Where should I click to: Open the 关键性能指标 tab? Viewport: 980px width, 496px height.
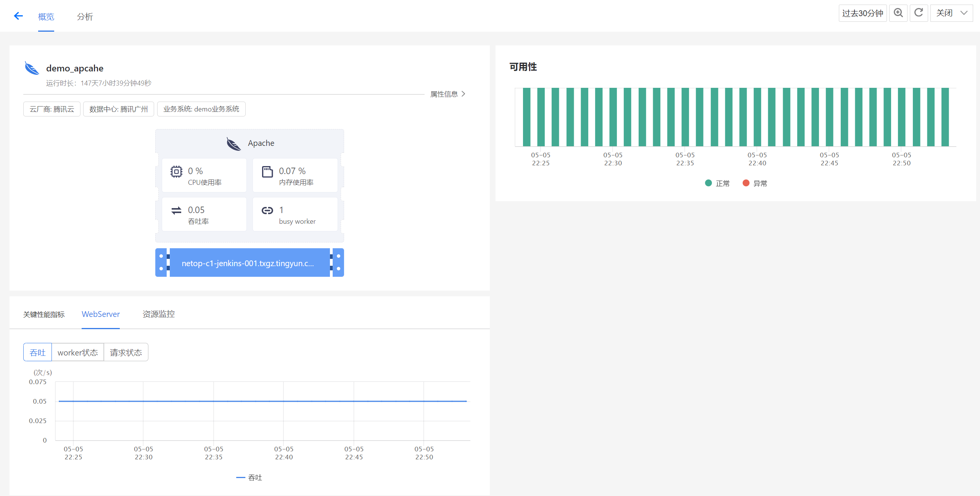(x=44, y=314)
